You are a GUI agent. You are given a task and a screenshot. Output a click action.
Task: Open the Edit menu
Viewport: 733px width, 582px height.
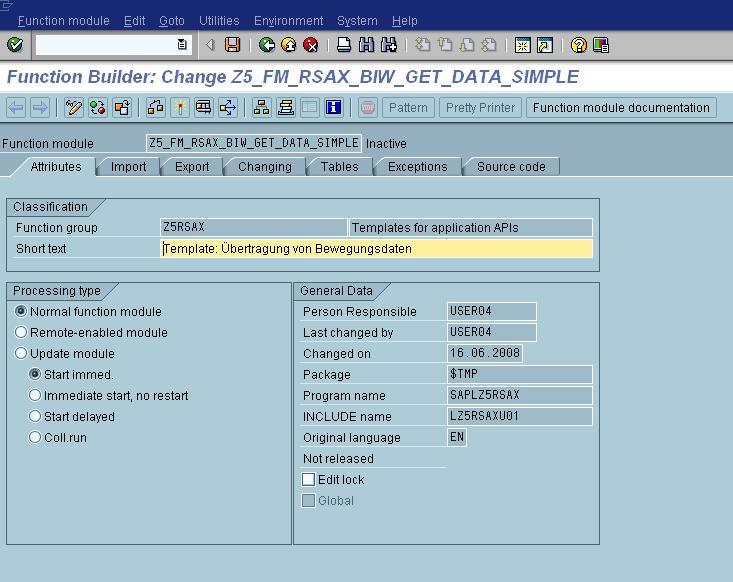click(x=135, y=21)
